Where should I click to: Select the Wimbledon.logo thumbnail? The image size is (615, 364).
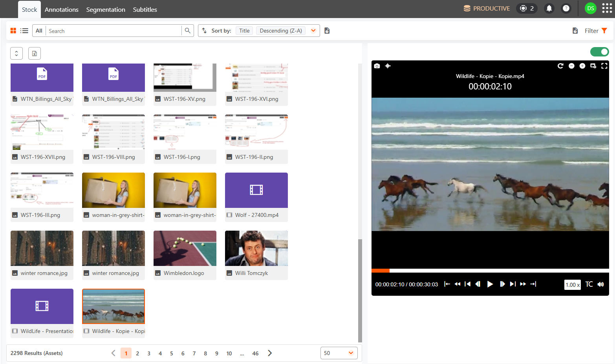click(x=185, y=248)
